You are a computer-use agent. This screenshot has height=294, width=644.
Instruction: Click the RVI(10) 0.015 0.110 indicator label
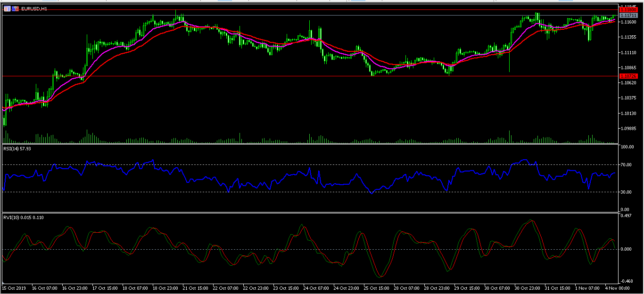(24, 217)
